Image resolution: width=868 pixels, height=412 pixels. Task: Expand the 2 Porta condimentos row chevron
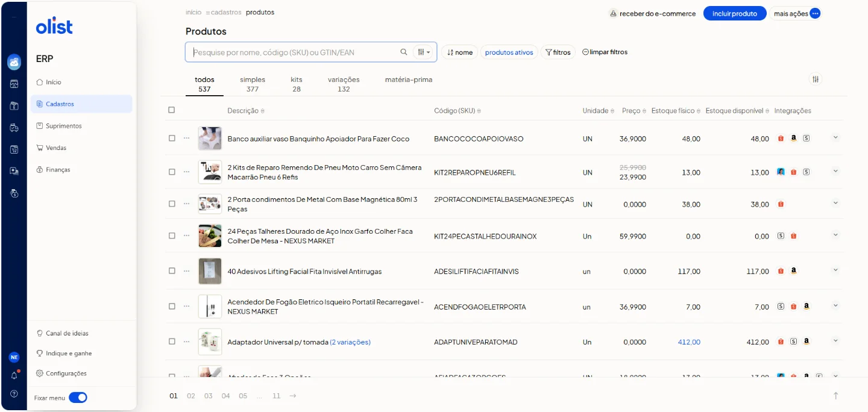point(835,203)
